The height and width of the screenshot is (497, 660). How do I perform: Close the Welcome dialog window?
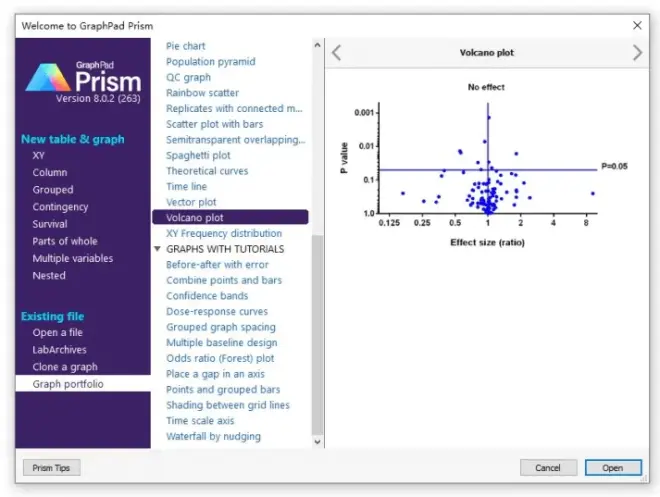637,25
